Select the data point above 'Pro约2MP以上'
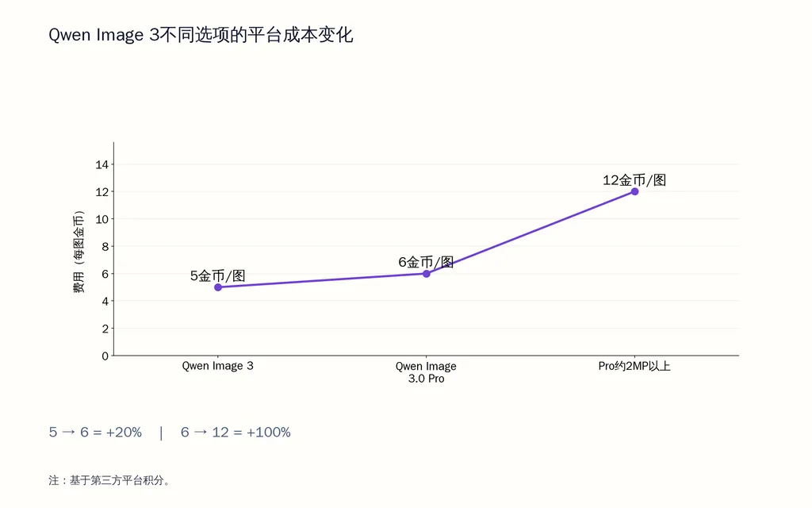This screenshot has height=508, width=812. (635, 192)
